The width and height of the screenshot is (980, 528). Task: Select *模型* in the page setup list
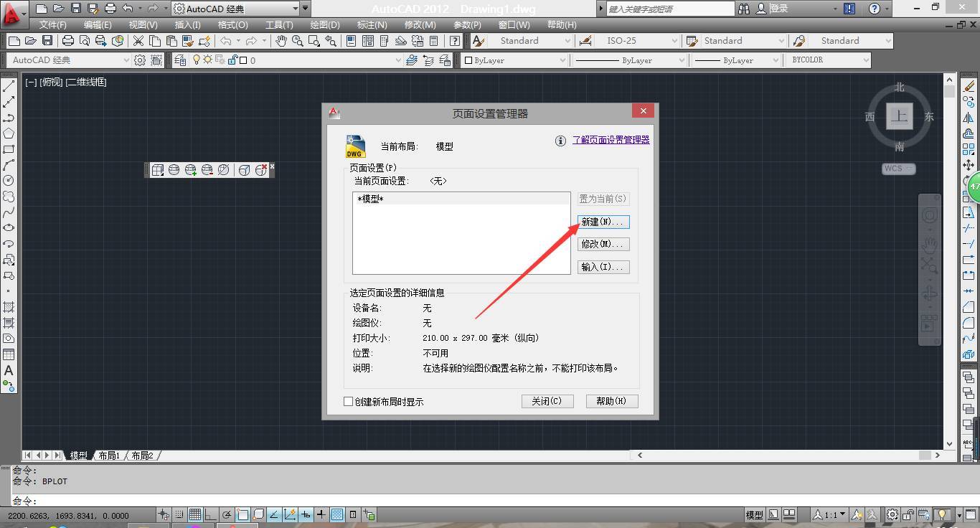[461, 199]
